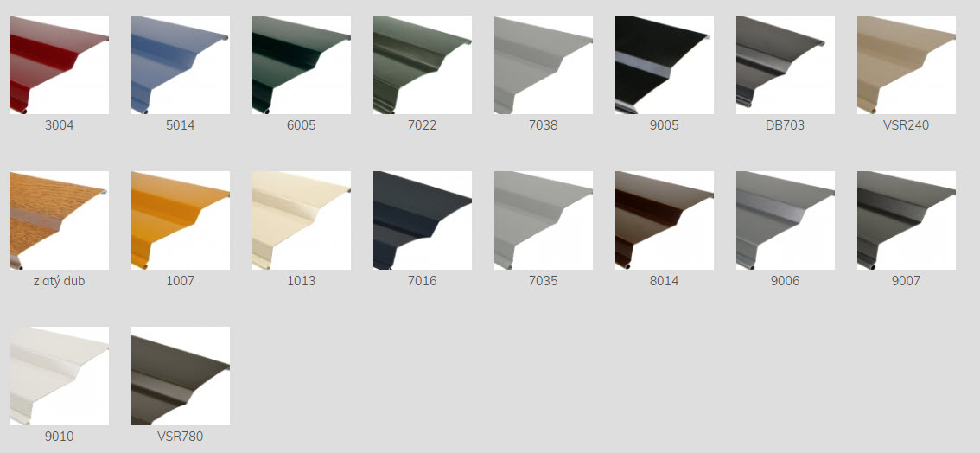This screenshot has width=980, height=453.
Task: Select the DB703 dark grey swatch
Action: (x=785, y=65)
